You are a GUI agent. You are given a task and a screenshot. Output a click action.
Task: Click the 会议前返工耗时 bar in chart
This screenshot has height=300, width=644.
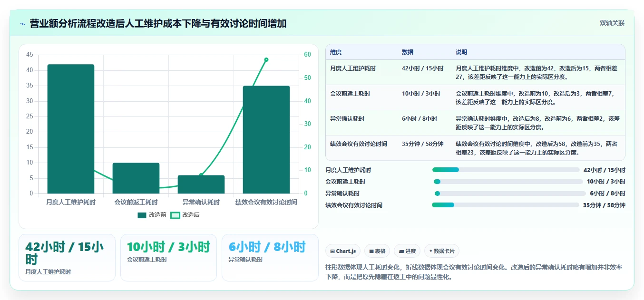click(136, 178)
